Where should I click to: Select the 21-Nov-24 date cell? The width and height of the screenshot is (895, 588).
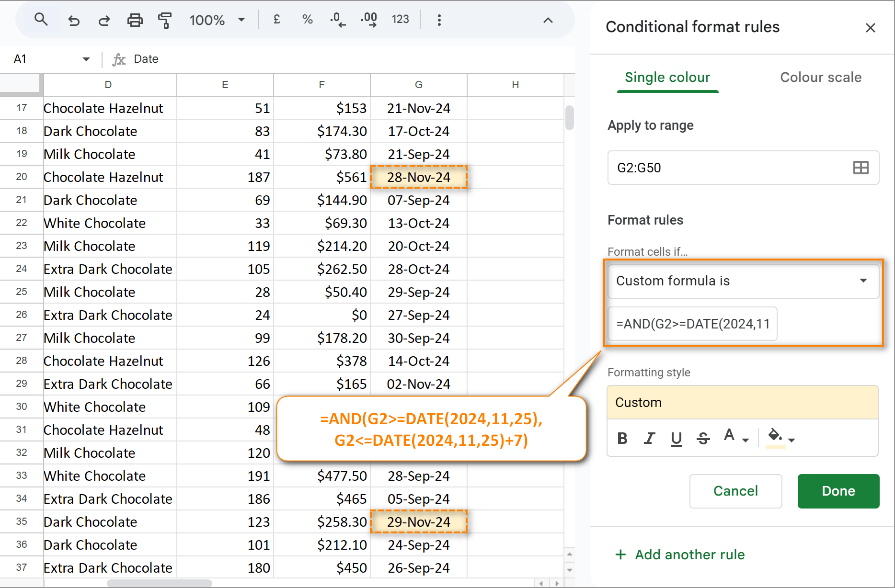[x=419, y=108]
